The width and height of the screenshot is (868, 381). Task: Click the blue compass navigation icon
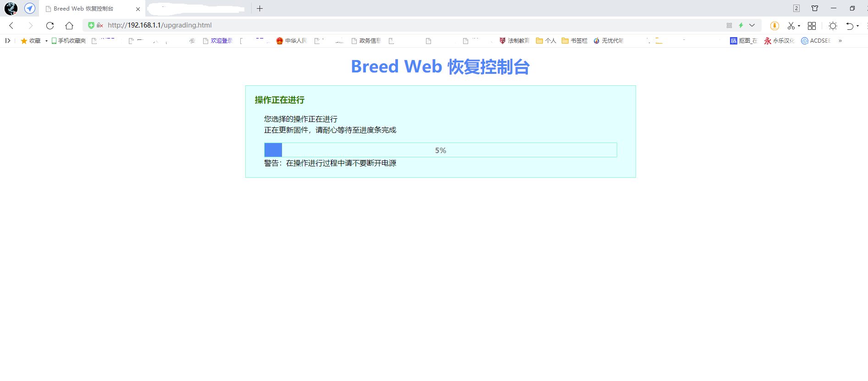[x=30, y=8]
